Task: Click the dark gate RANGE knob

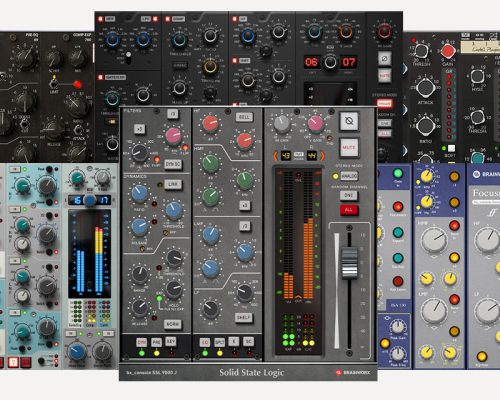Action: pos(140,274)
